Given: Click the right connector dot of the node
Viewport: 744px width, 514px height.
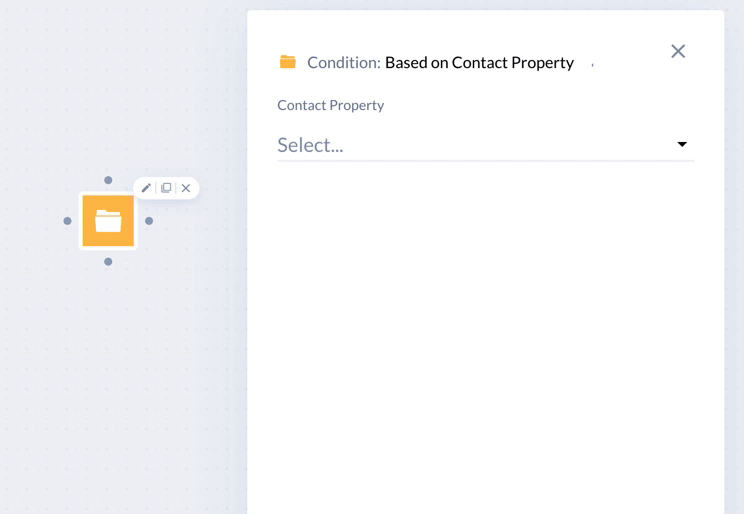Looking at the screenshot, I should [x=149, y=221].
